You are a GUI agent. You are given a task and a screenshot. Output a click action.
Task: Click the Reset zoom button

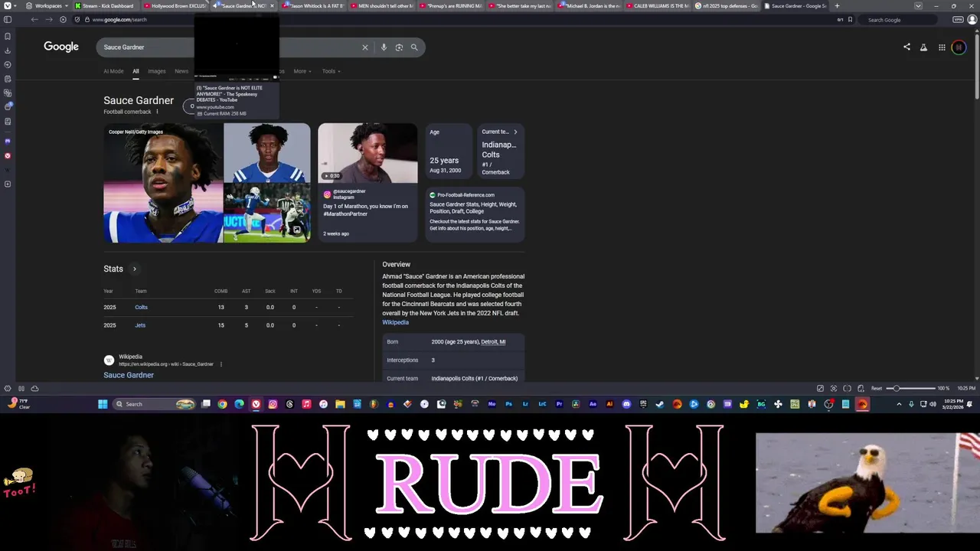click(x=877, y=388)
